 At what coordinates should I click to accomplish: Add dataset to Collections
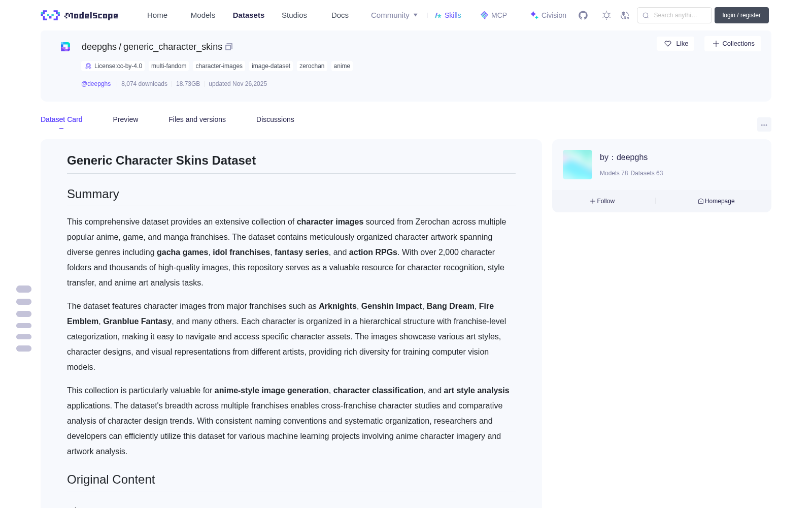(733, 44)
